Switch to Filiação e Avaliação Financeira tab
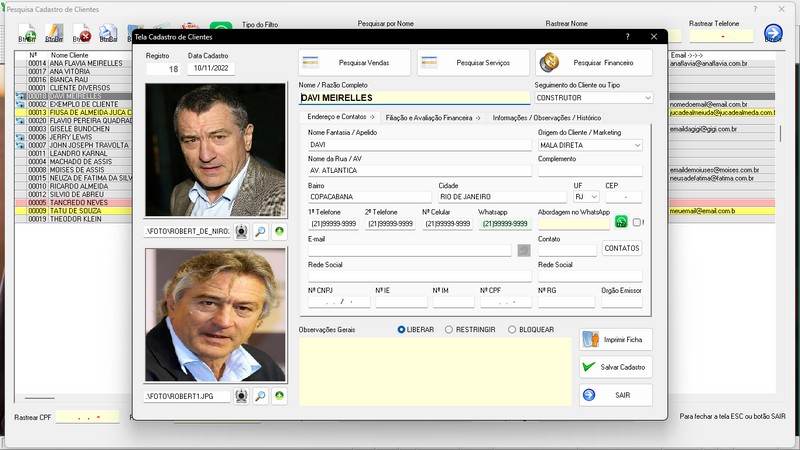The image size is (800, 450). coord(433,117)
